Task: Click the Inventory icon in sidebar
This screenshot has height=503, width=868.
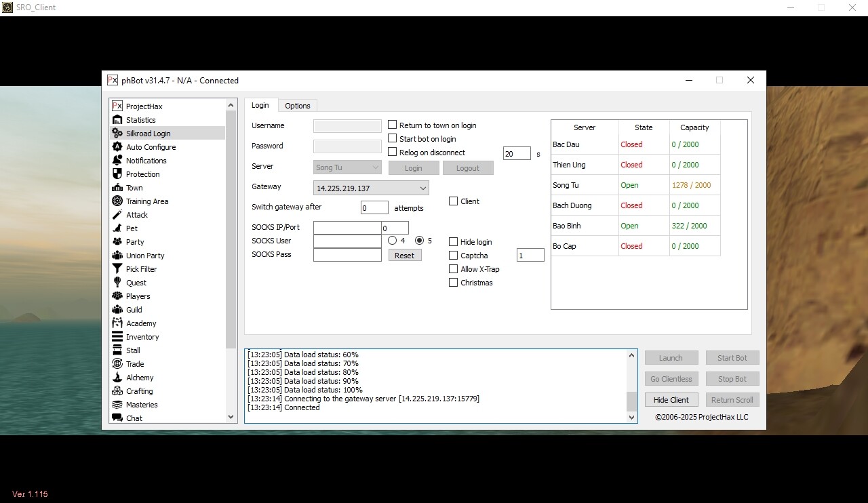Action: coord(117,337)
